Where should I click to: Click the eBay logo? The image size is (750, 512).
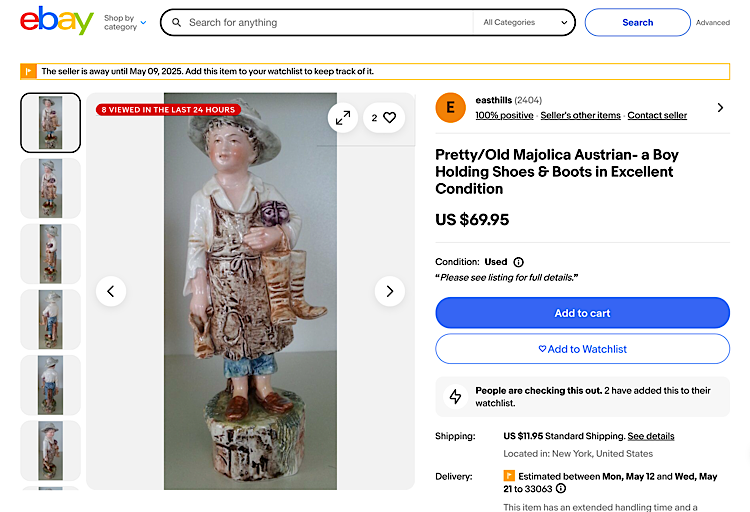click(56, 21)
